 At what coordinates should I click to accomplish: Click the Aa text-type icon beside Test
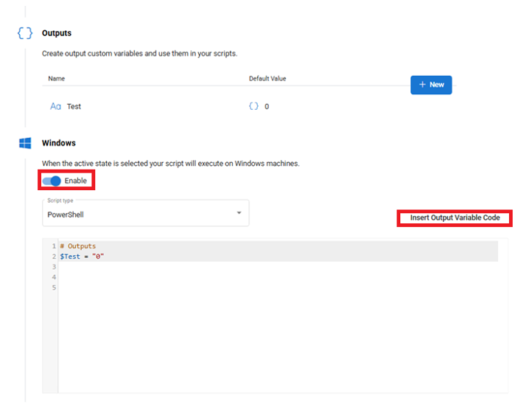coord(55,106)
